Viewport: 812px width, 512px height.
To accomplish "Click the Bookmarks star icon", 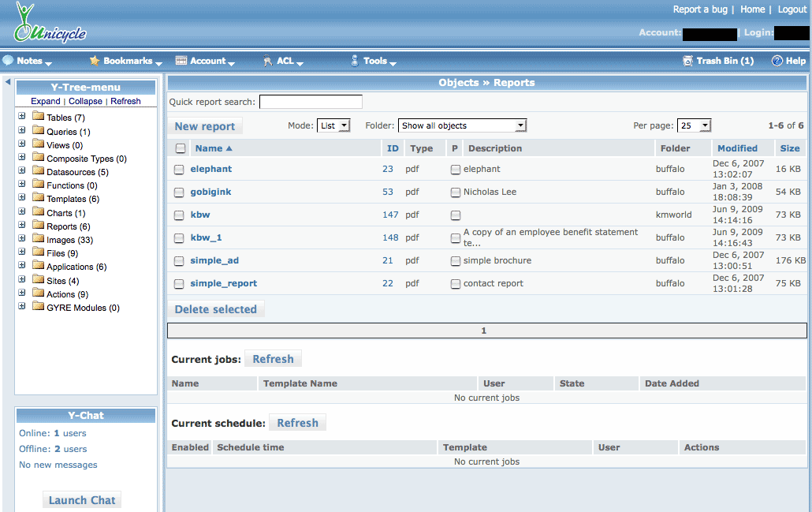I will tap(95, 61).
